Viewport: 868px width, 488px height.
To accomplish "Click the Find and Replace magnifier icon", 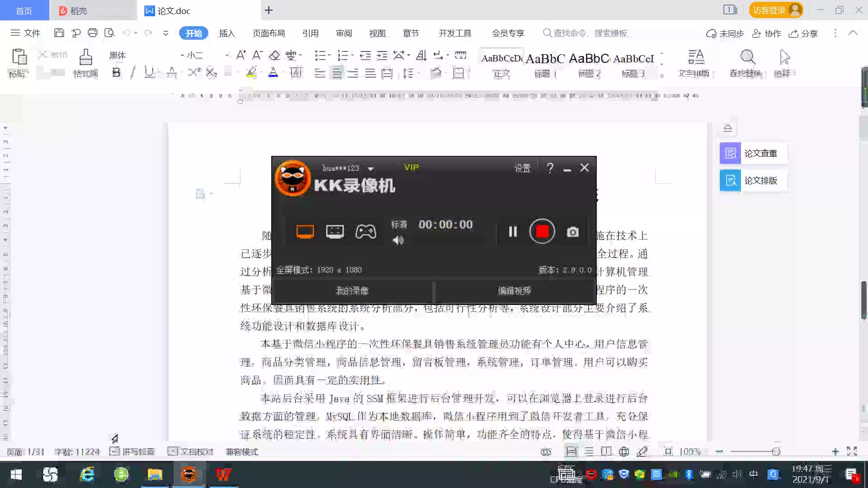I will pos(748,57).
